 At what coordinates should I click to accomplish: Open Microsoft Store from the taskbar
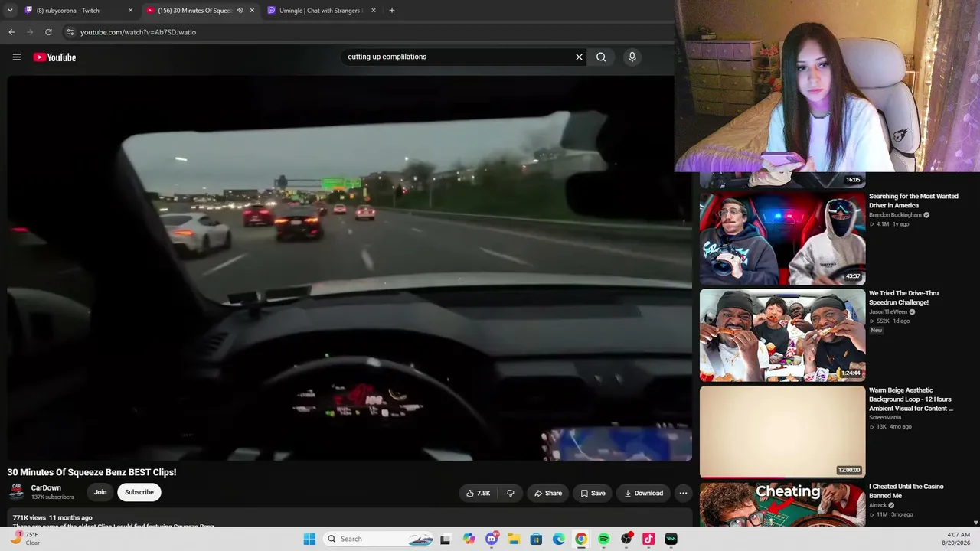pos(536,539)
